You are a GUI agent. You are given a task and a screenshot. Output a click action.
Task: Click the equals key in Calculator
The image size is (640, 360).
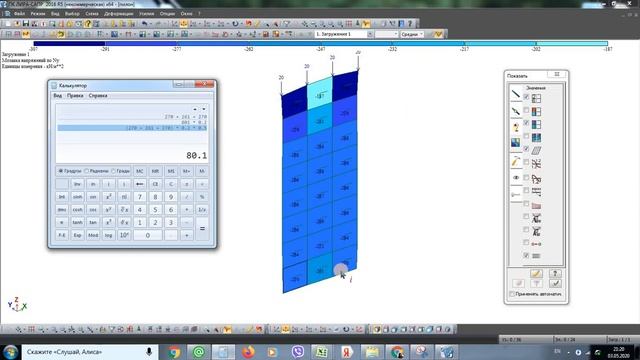pos(202,229)
